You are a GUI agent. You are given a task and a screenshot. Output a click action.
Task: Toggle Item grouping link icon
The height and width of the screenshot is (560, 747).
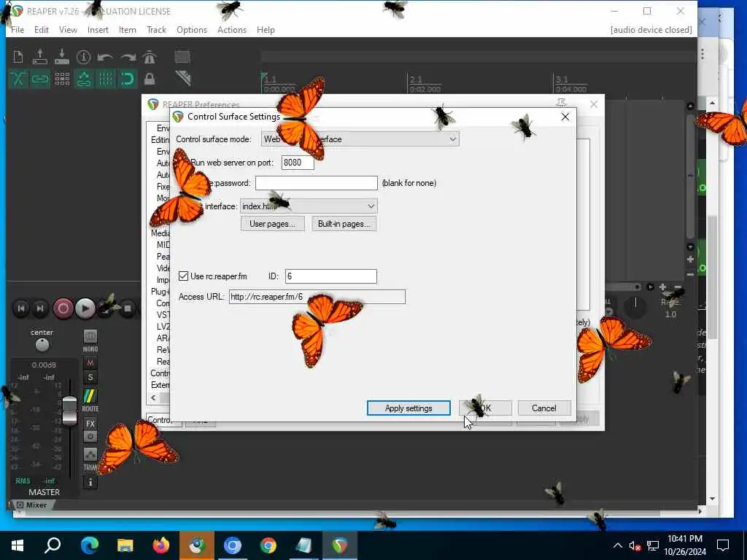40,79
